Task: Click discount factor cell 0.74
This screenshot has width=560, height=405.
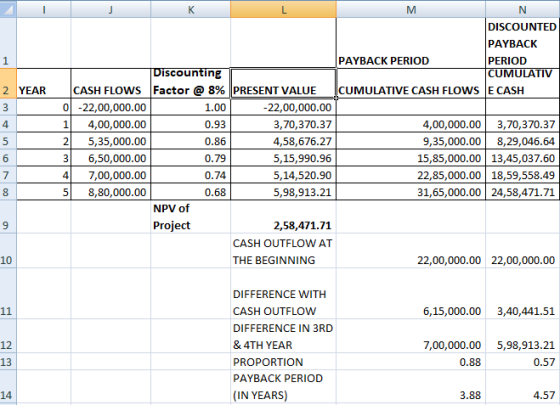Action: 190,175
